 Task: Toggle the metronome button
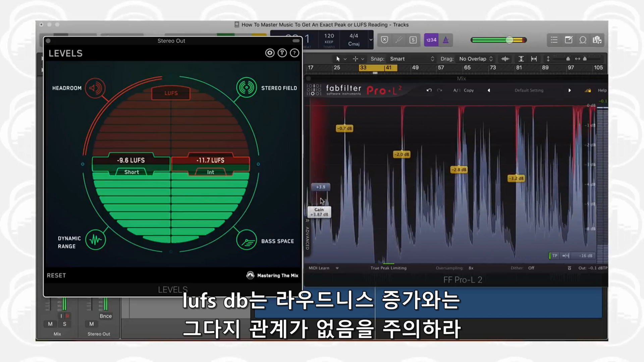446,40
